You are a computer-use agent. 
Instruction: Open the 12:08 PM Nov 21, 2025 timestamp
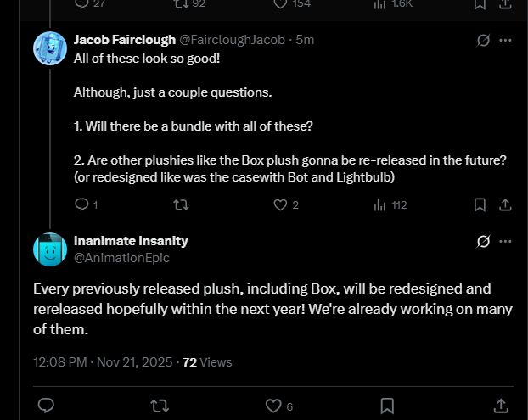[x=102, y=362]
